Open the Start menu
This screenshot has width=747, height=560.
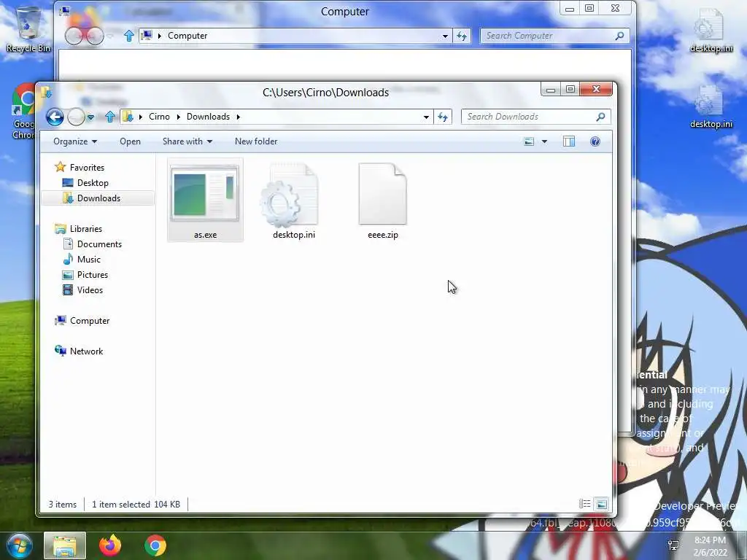pos(19,545)
